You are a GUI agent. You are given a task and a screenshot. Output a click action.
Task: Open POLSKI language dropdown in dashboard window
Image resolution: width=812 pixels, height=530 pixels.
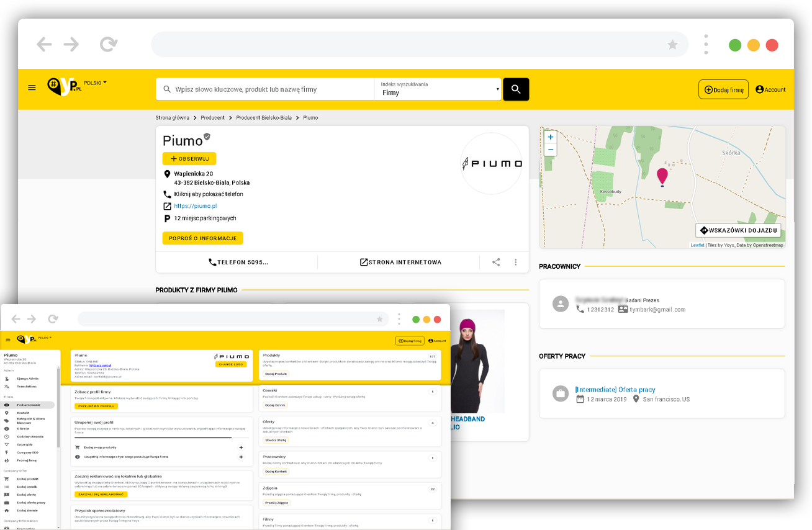tap(45, 338)
